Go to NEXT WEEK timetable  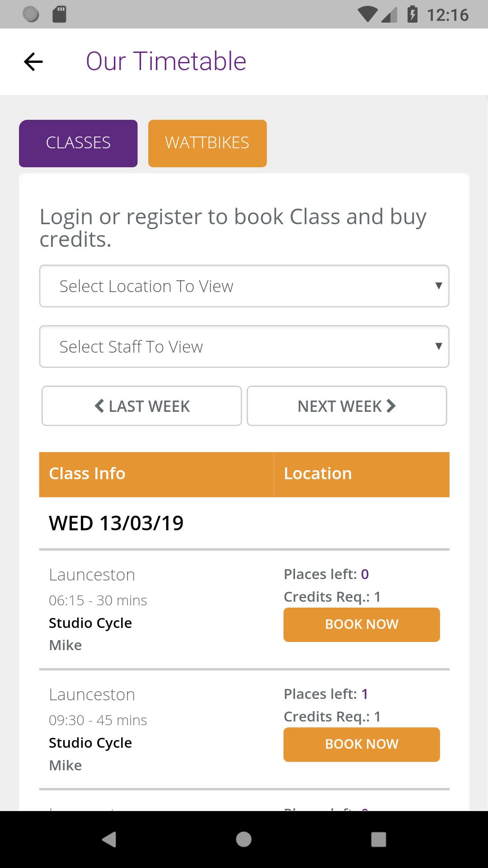[x=347, y=406]
